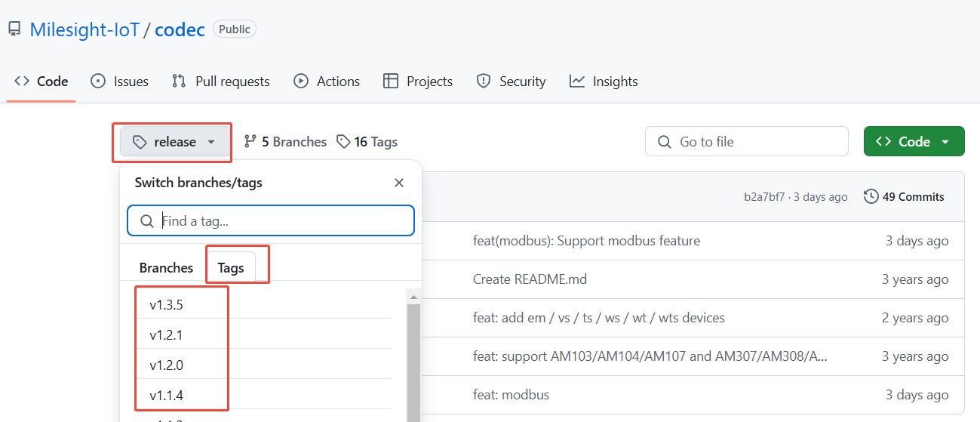Screen dimensions: 980x422
Task: Switch to the Code tab
Action: [x=41, y=81]
